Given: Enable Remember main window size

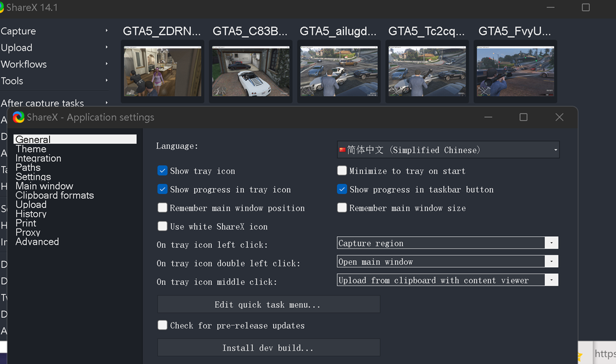Looking at the screenshot, I should (342, 208).
